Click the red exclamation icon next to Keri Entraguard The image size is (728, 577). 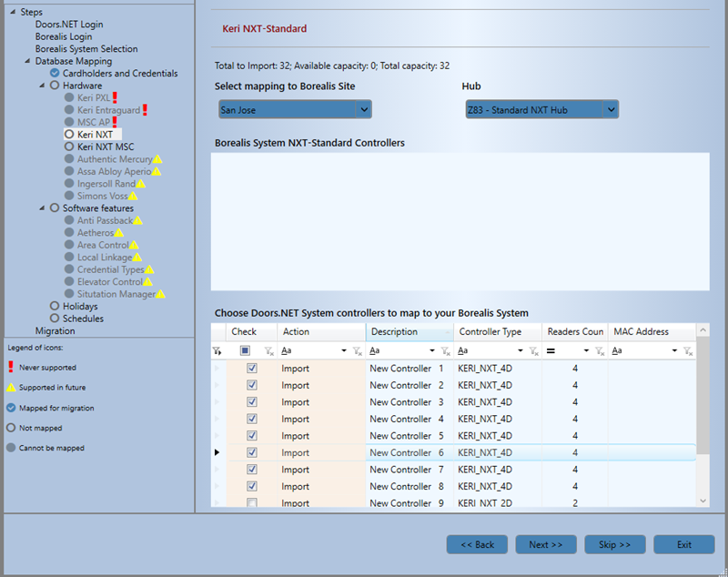(145, 110)
